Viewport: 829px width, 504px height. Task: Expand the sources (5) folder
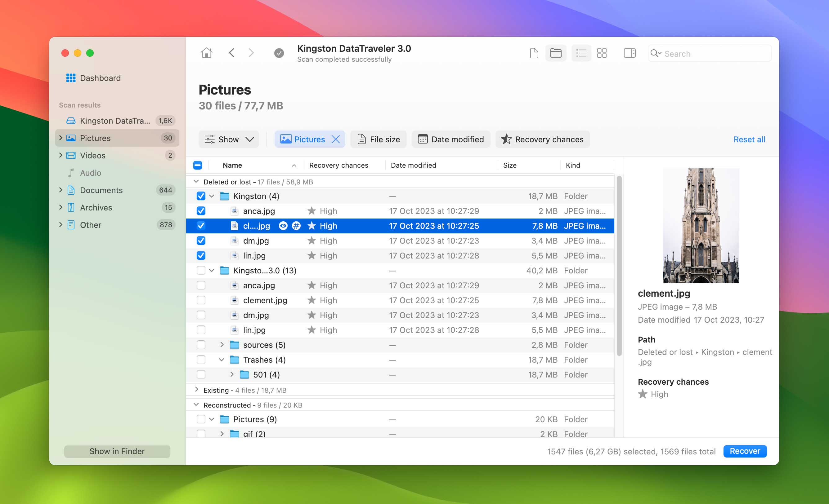(222, 345)
